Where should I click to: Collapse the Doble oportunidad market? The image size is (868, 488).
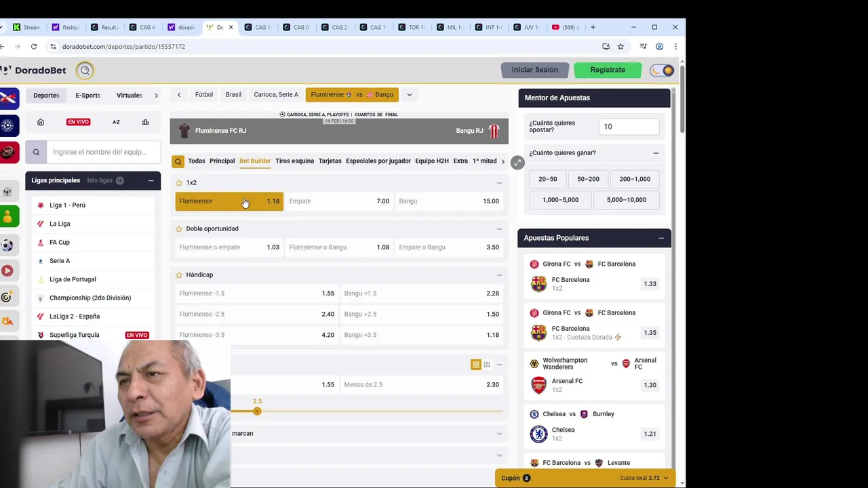tap(499, 229)
